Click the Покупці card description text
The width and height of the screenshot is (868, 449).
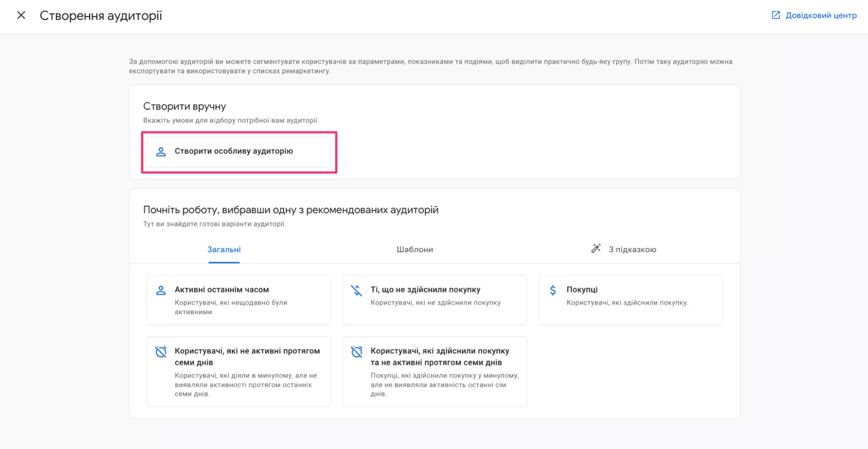(x=627, y=303)
